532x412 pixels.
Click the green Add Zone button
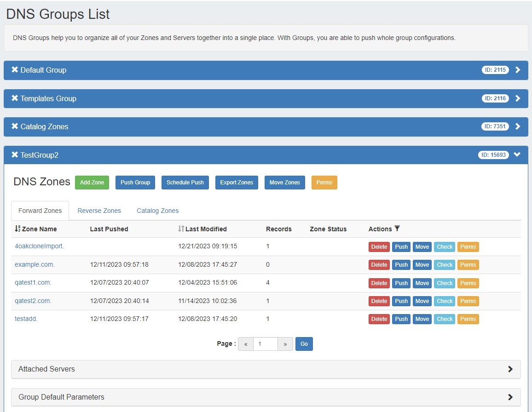[x=92, y=183]
